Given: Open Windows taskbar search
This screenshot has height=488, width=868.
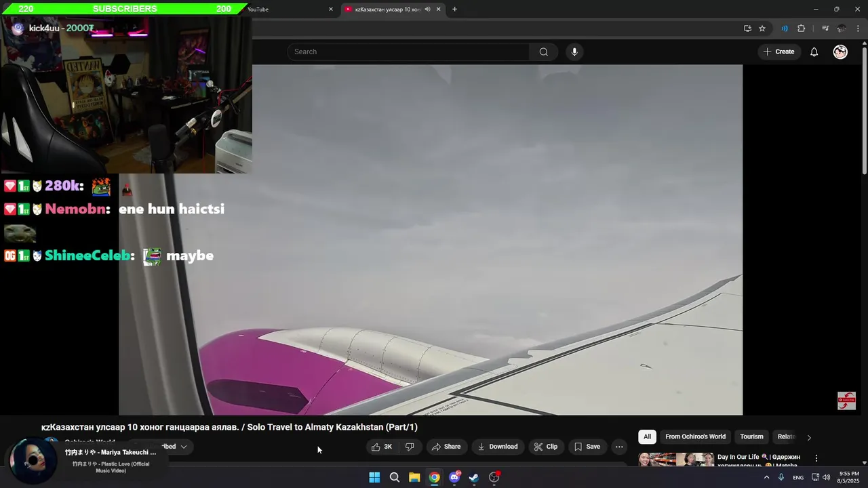Looking at the screenshot, I should [395, 477].
